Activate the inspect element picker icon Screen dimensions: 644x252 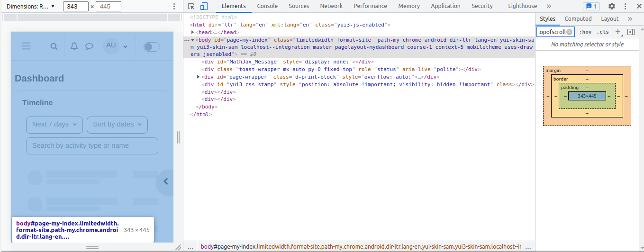click(x=191, y=6)
